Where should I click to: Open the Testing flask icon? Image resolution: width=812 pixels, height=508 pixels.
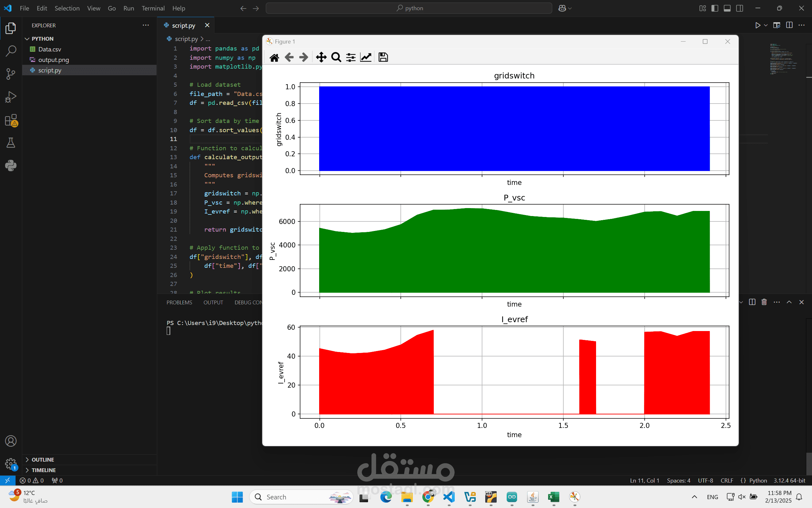(x=11, y=143)
